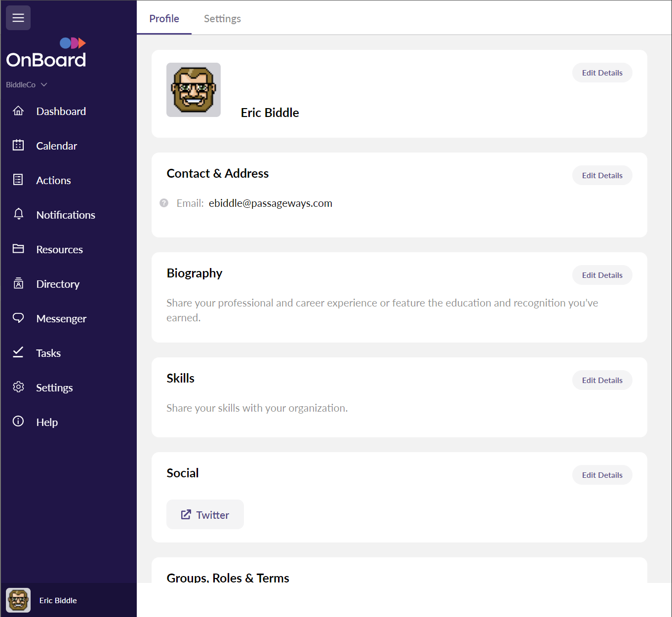Expand the BiddleCo organization dropdown
Image resolution: width=672 pixels, height=617 pixels.
tap(27, 84)
